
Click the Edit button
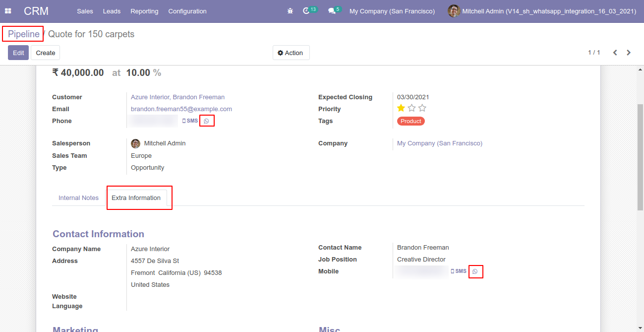coord(18,53)
